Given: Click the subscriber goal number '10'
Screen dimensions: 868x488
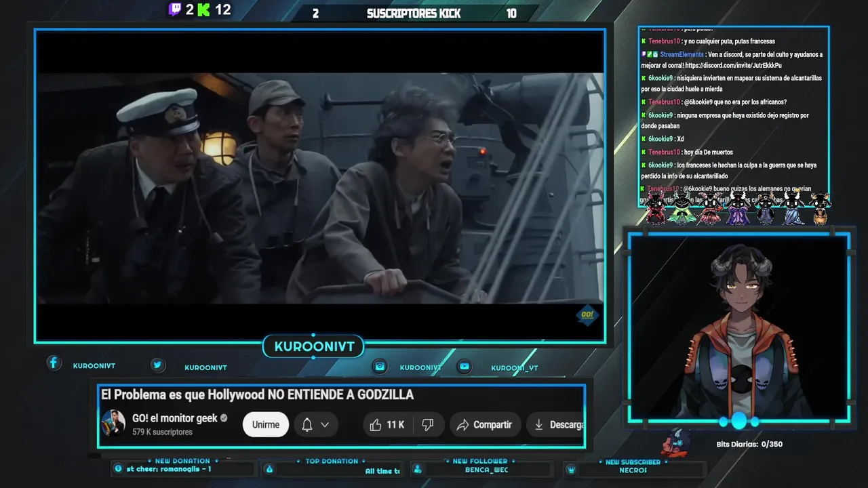Looking at the screenshot, I should (511, 14).
